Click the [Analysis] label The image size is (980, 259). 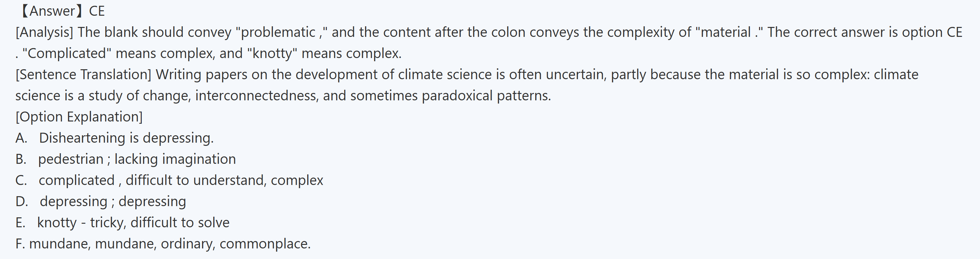[x=44, y=32]
